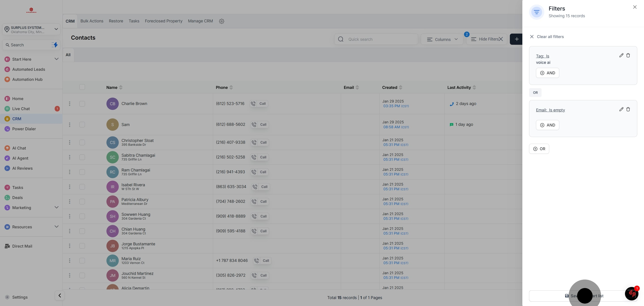Select Isabel Rivera's row checkbox
644x306 pixels.
tap(82, 187)
